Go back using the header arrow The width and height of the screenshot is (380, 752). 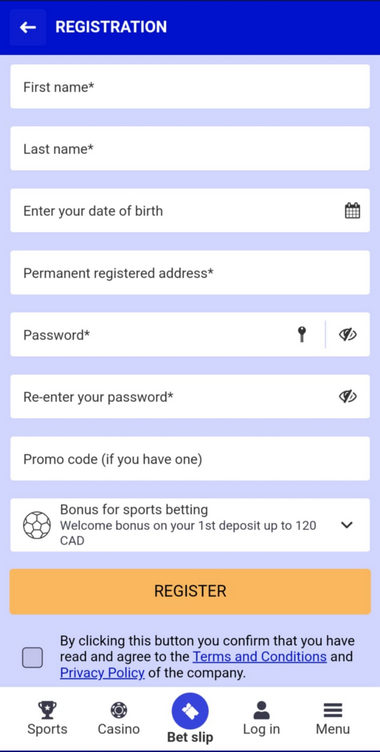[28, 27]
